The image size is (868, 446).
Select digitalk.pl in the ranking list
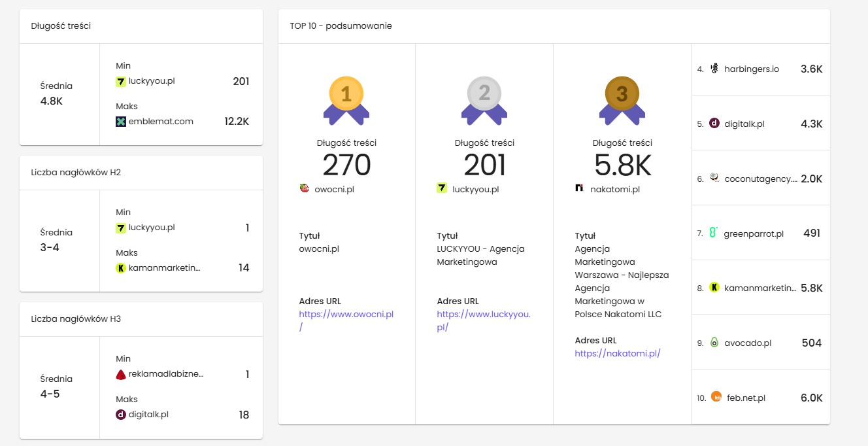(744, 124)
